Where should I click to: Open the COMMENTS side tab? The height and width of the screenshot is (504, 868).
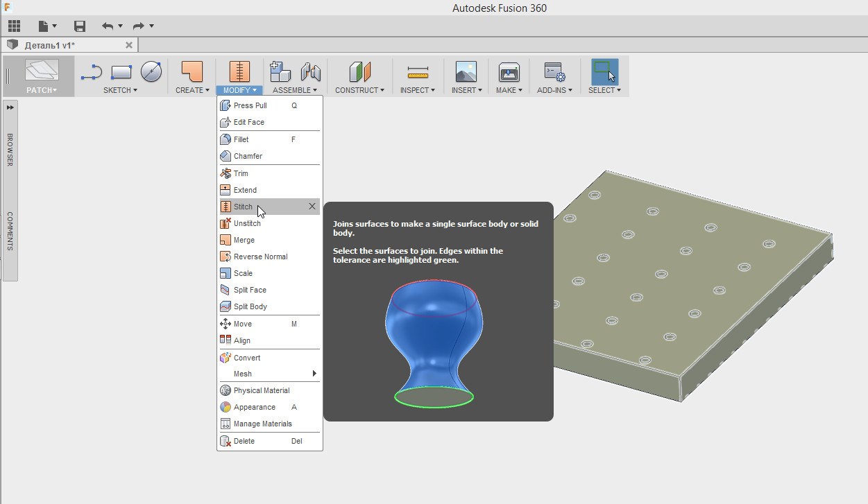pos(10,231)
